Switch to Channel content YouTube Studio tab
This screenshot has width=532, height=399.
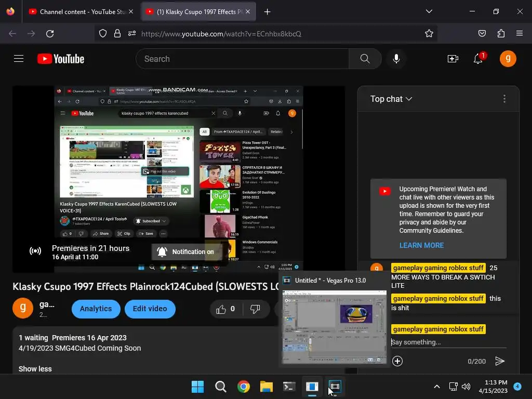tap(81, 11)
